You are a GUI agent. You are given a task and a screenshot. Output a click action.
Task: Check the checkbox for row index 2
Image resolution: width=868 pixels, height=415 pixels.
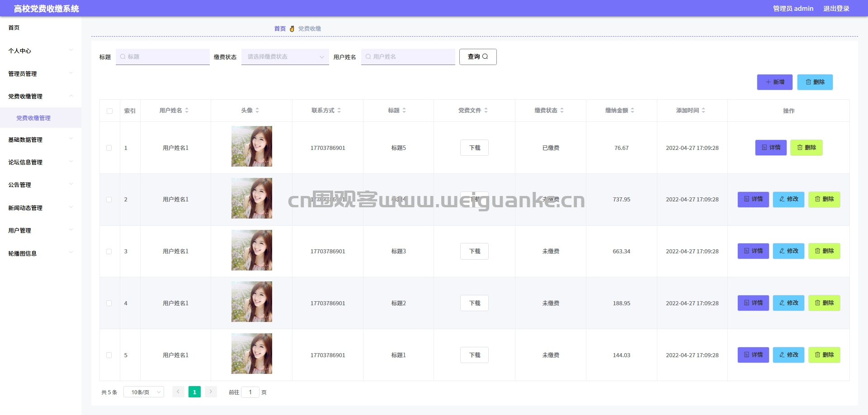point(109,199)
